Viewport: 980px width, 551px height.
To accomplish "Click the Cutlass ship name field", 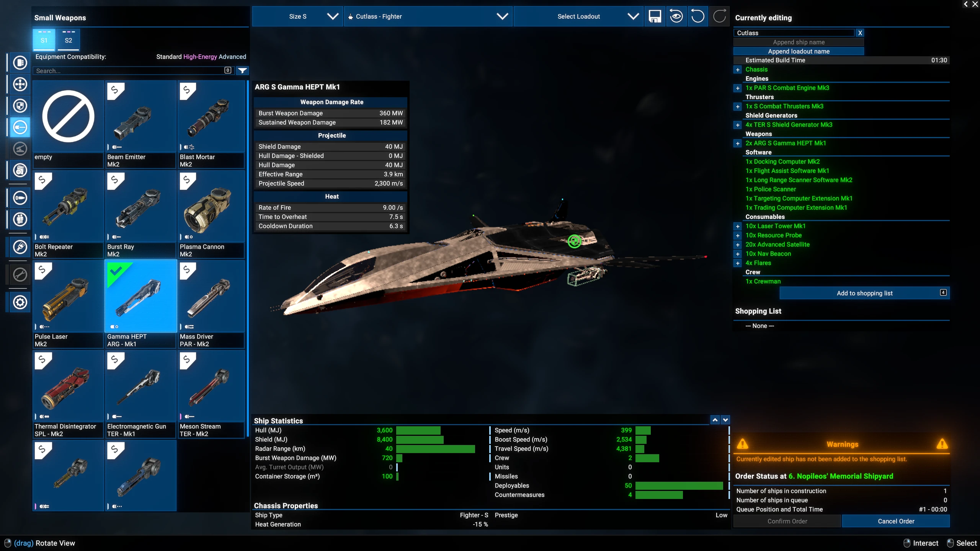I will [x=794, y=33].
